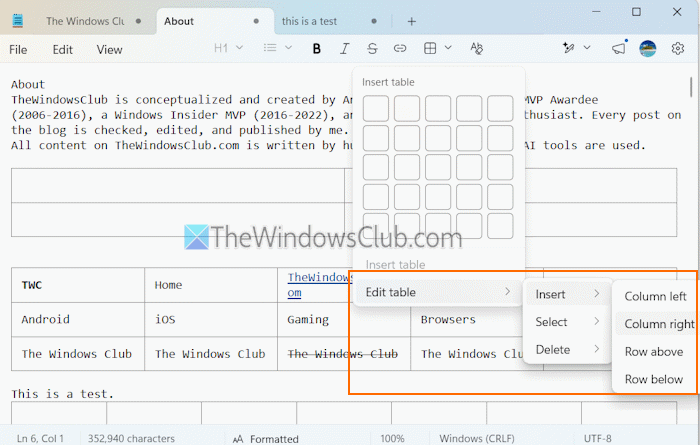This screenshot has height=445, width=700.
Task: Insert a hyperlink via link icon
Action: [400, 48]
